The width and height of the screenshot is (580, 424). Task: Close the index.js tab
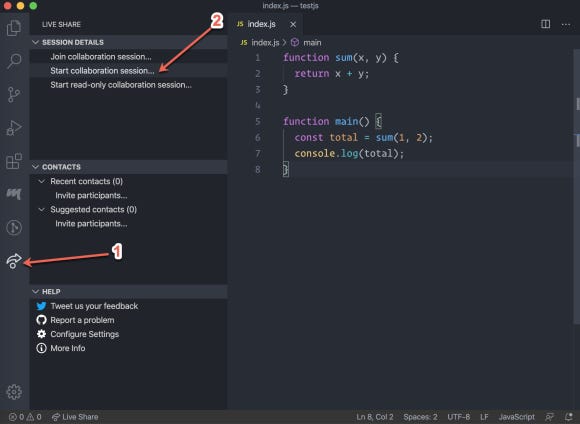pyautogui.click(x=293, y=24)
